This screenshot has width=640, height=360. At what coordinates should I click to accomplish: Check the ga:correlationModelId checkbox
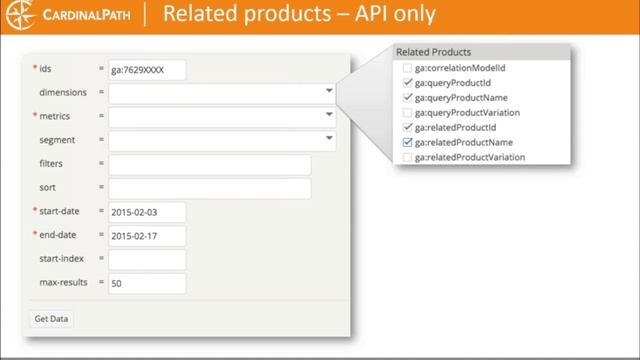click(x=407, y=68)
